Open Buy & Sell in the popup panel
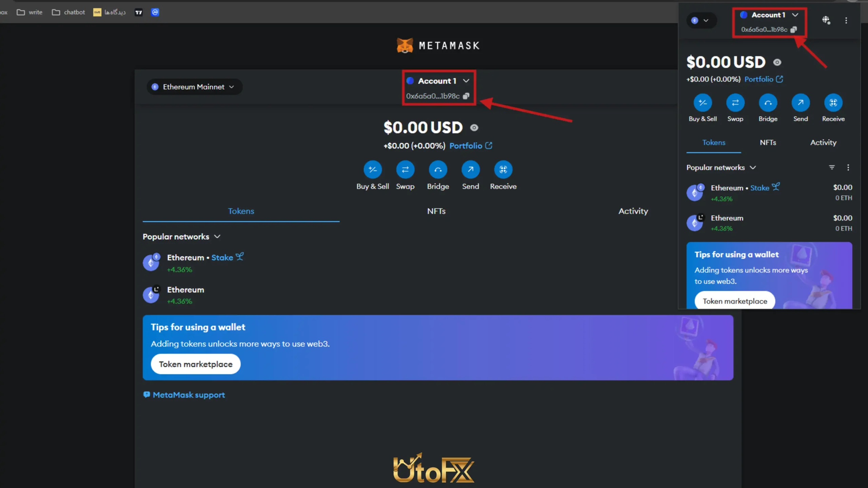The height and width of the screenshot is (488, 868). tap(703, 103)
